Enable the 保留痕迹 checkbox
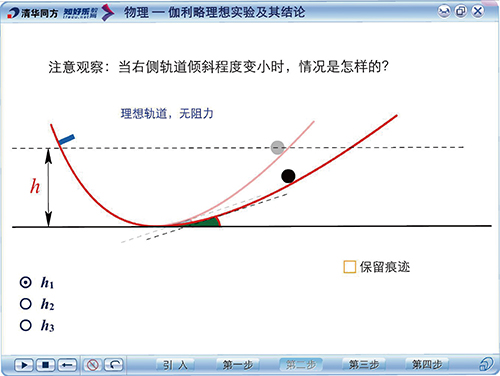This screenshot has width=500, height=376. pyautogui.click(x=350, y=267)
